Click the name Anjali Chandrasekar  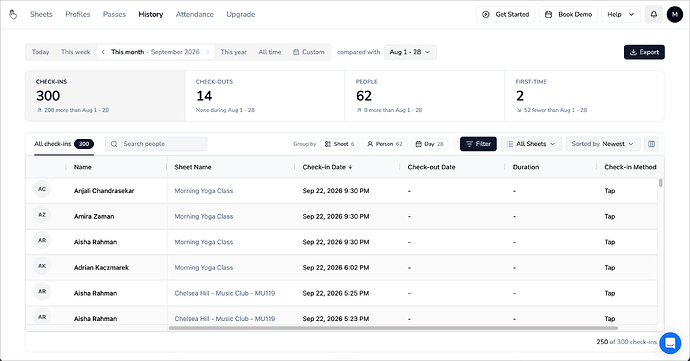[104, 191]
